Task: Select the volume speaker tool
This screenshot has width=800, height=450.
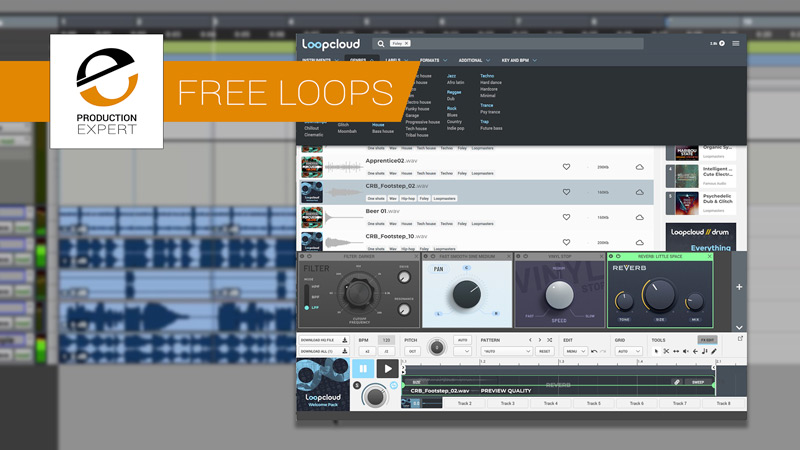Action: (686, 351)
